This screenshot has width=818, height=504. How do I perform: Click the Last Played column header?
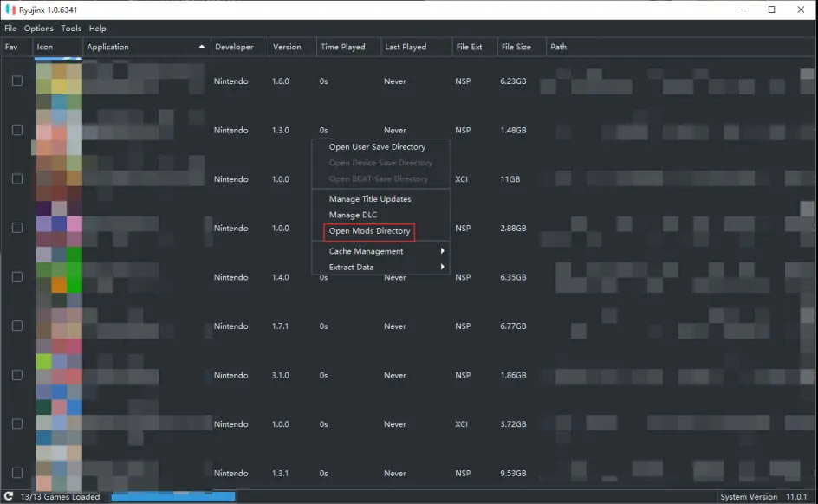406,47
